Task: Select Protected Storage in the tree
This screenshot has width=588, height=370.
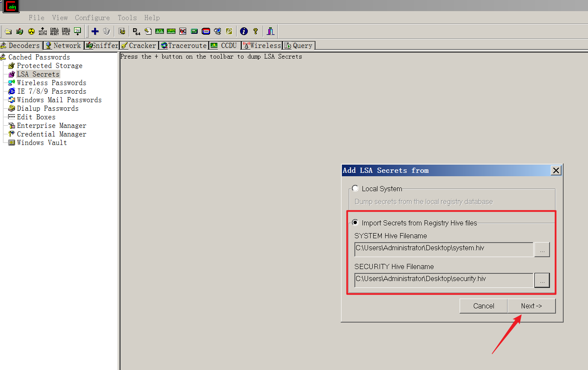Action: (50, 65)
